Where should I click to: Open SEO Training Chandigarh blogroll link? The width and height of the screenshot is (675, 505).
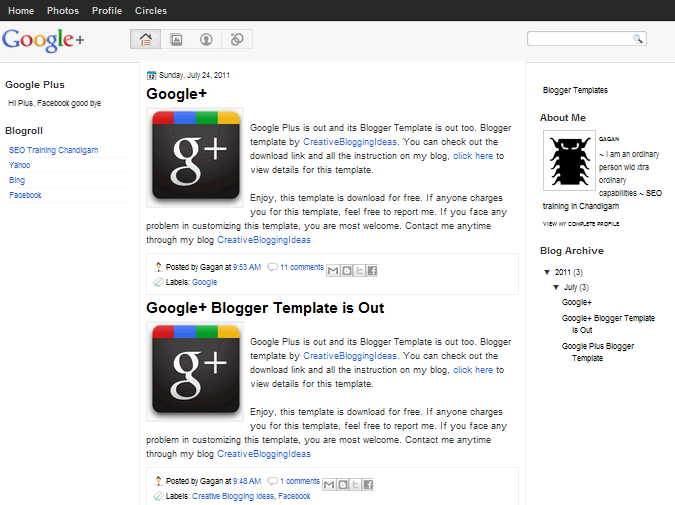53,150
